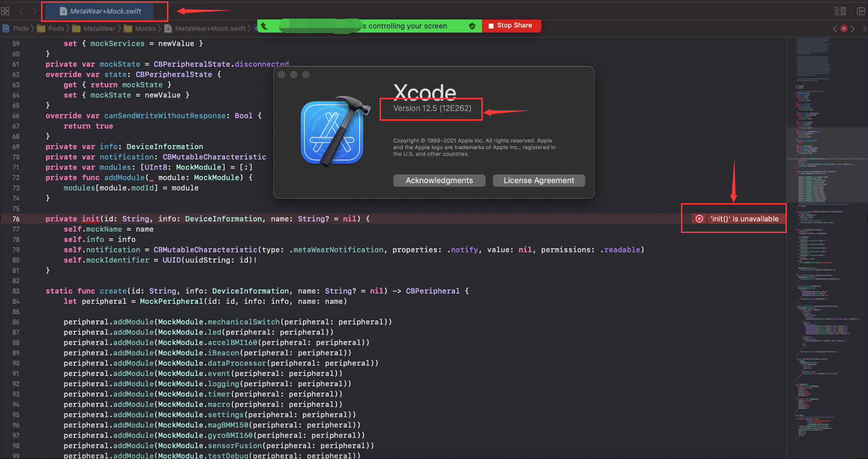
Task: Open the License Agreement
Action: point(539,180)
